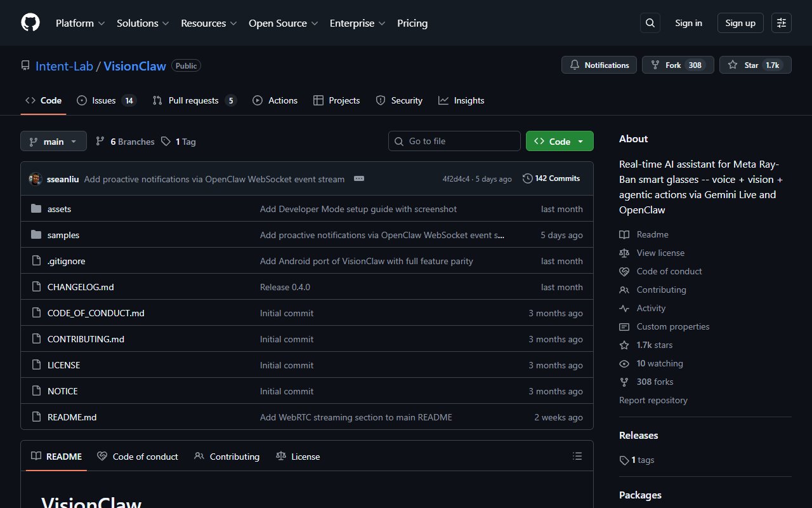Select the Code of conduct tab
This screenshot has width=812, height=508.
click(138, 456)
